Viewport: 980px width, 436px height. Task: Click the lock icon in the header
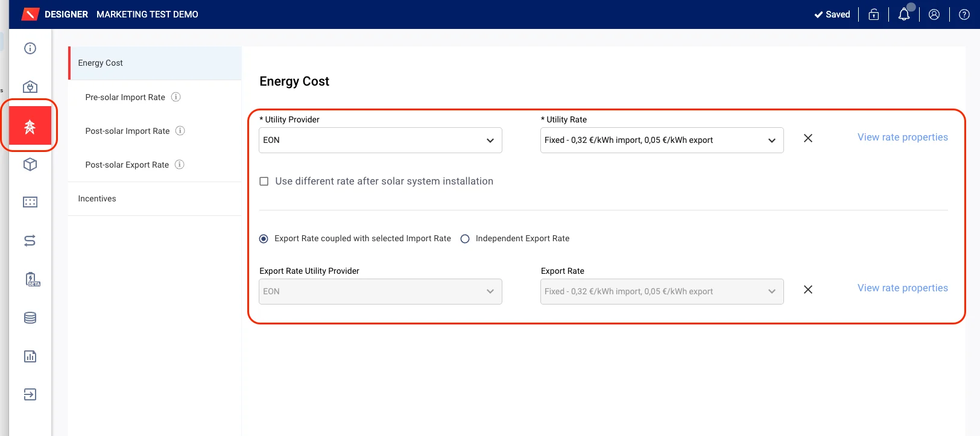[x=874, y=14]
